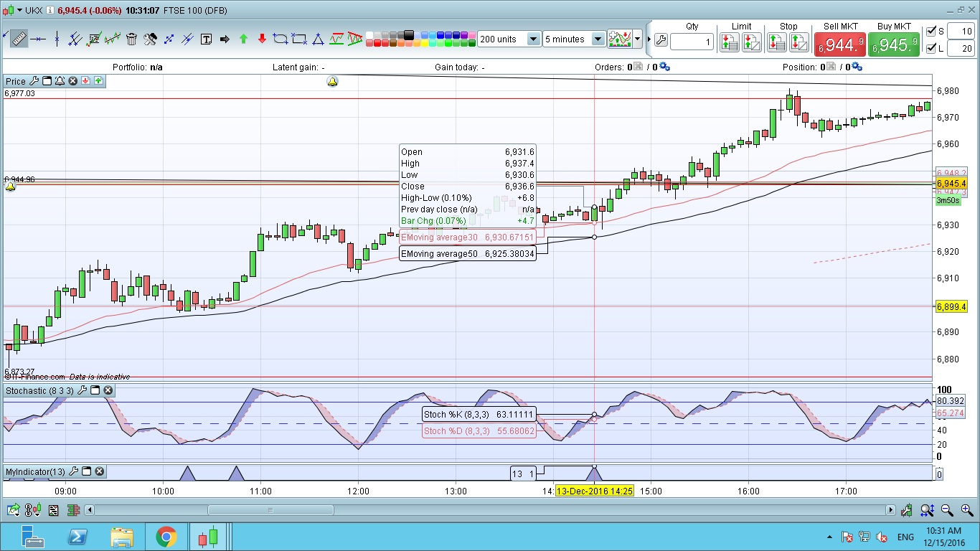The width and height of the screenshot is (980, 551).
Task: Collapse the trading panel arrow
Action: coord(649,39)
